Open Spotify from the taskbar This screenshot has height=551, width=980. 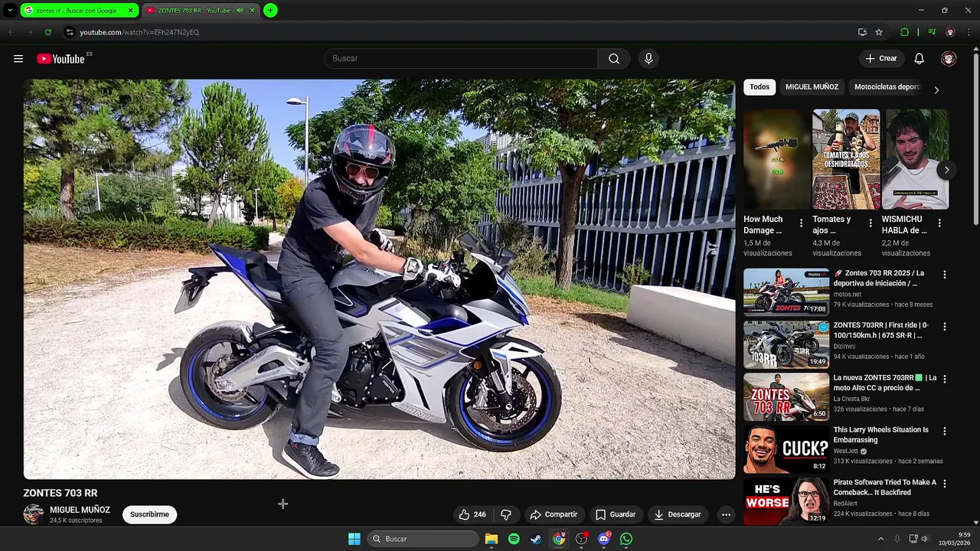pos(514,539)
